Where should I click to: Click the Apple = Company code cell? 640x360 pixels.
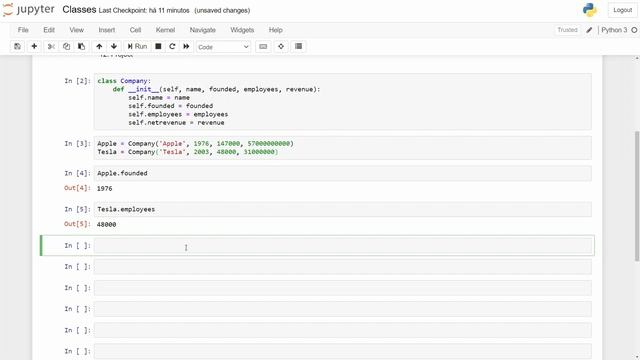342,148
